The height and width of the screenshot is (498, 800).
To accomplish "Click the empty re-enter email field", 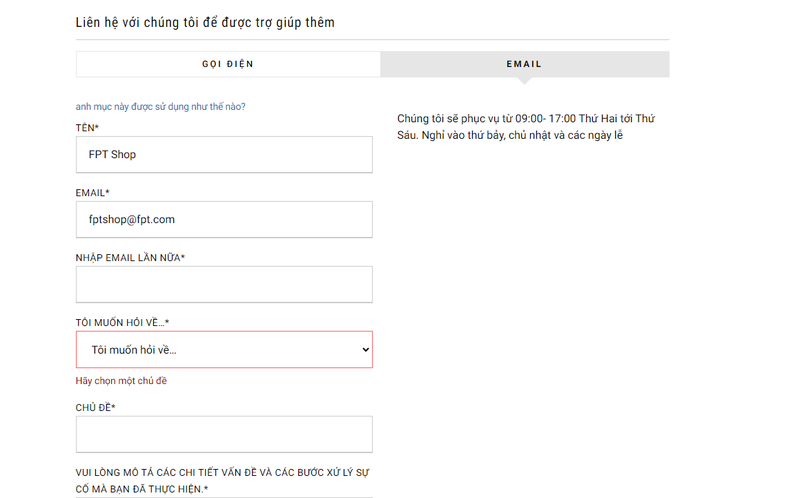I will coord(224,284).
